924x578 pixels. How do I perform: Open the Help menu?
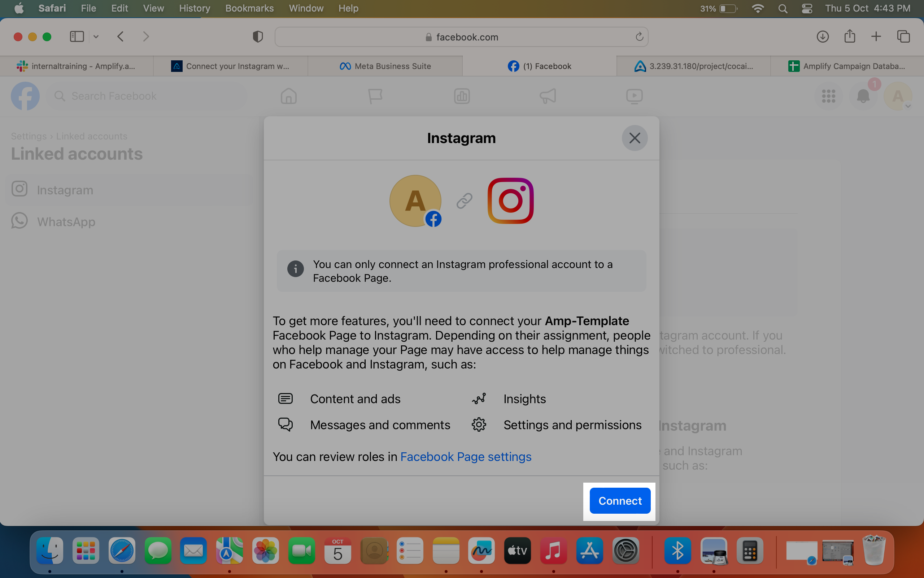coord(348,8)
